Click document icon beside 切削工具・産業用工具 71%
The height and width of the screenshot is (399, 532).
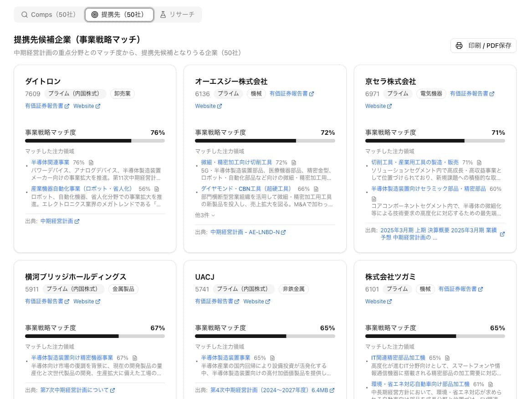tap(479, 163)
